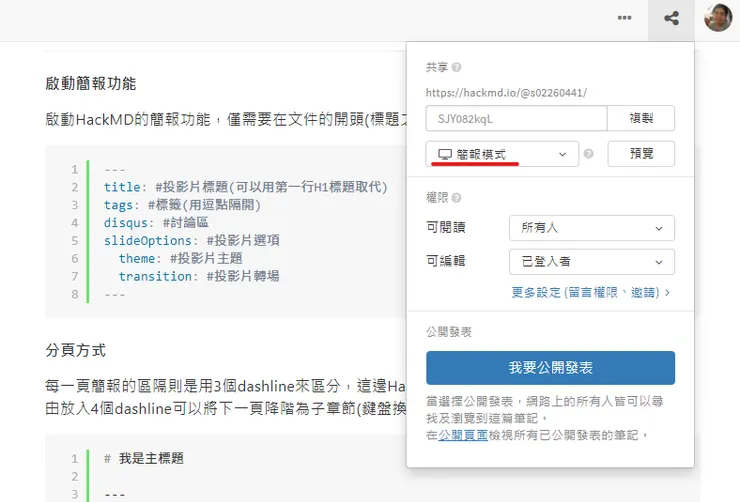Click code line 'theme: #投影片主題'
Screen dimensions: 740x502
coord(180,259)
